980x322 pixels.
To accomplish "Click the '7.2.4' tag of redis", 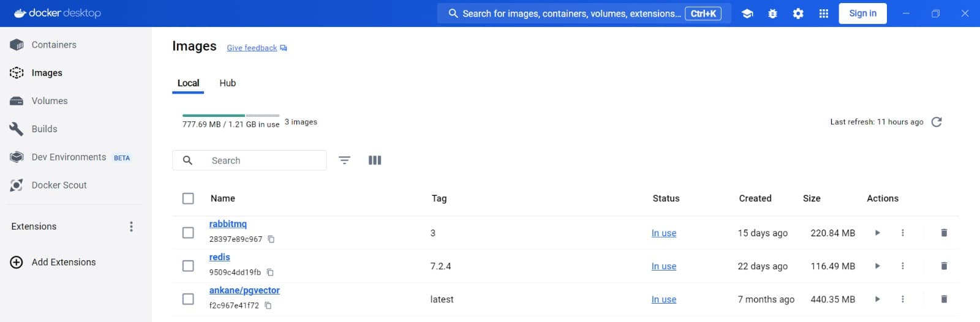I will (441, 266).
